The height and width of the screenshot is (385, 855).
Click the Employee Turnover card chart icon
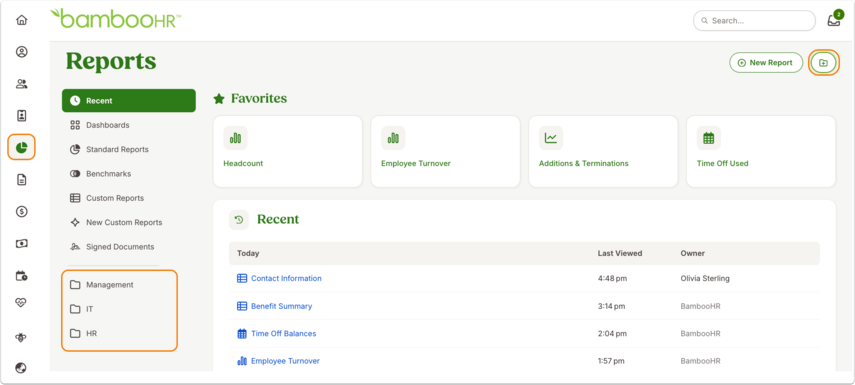pos(393,138)
